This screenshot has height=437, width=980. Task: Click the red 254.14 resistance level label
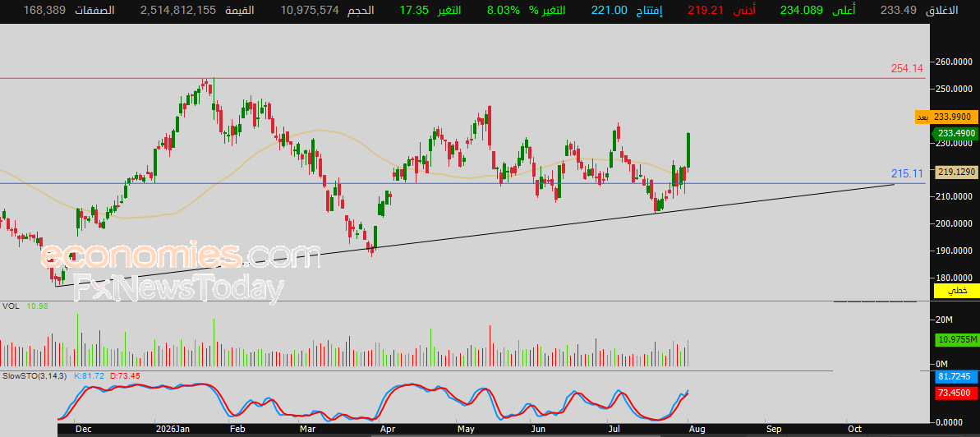(906, 69)
